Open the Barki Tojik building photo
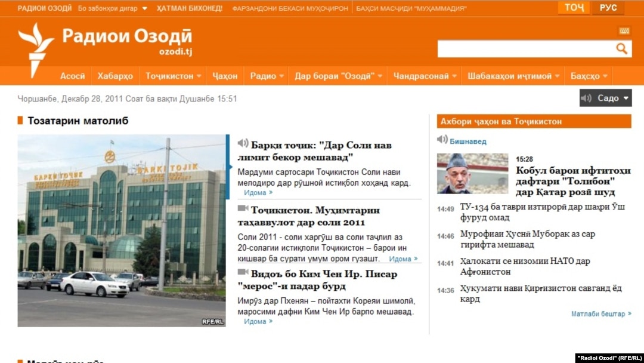Image resolution: width=644 pixels, height=363 pixels. point(122,230)
